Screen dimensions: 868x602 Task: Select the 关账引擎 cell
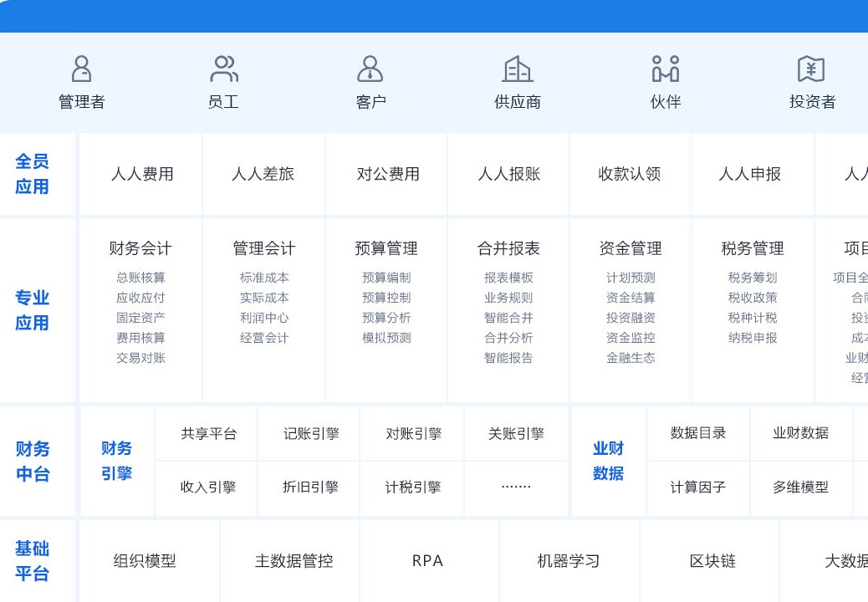pos(516,433)
